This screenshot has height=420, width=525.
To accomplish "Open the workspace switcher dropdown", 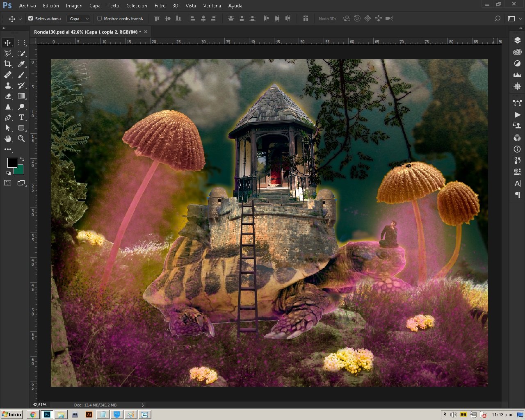I will tap(513, 18).
